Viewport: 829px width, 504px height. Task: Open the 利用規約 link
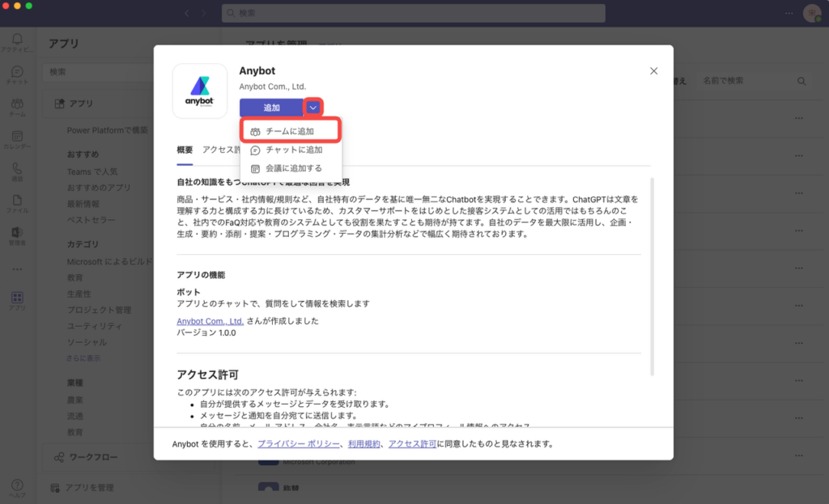pos(363,444)
